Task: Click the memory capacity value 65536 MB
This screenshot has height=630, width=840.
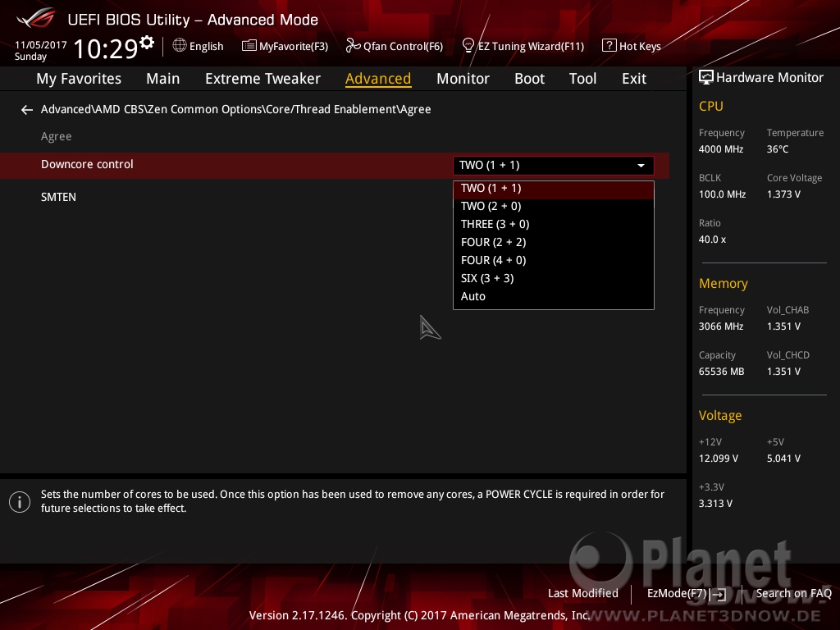Action: 722,372
